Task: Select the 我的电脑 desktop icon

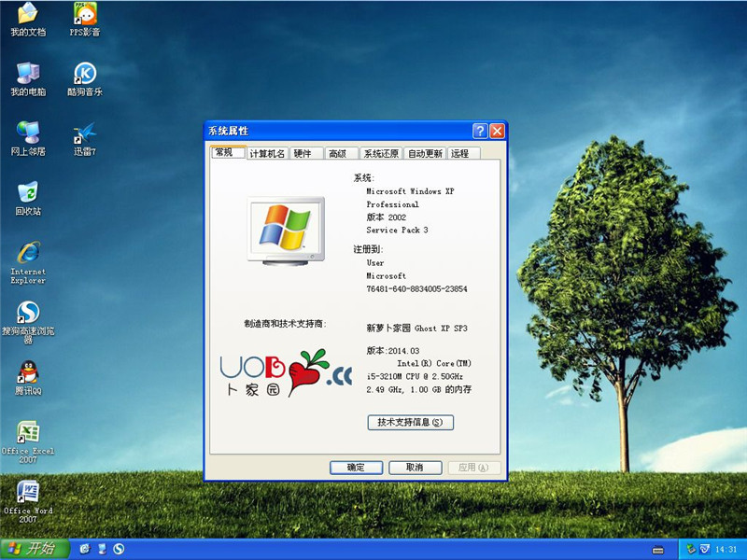Action: coord(28,79)
